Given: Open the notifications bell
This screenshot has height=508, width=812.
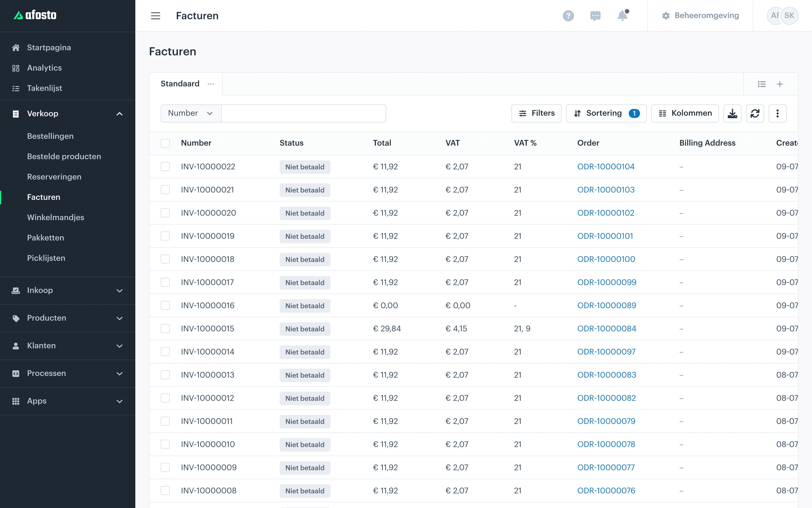Looking at the screenshot, I should coord(622,15).
